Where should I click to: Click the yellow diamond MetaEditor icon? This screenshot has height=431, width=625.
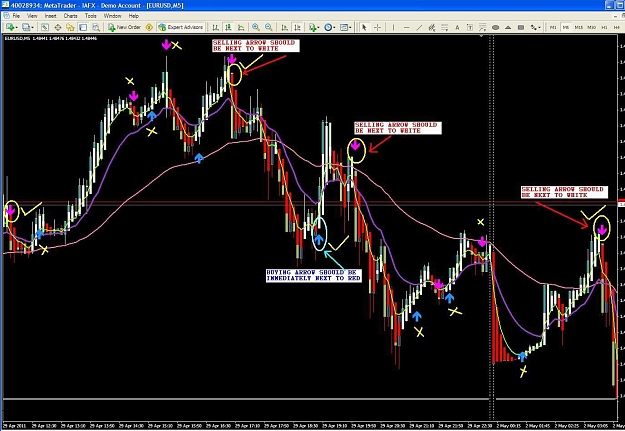pyautogui.click(x=149, y=27)
